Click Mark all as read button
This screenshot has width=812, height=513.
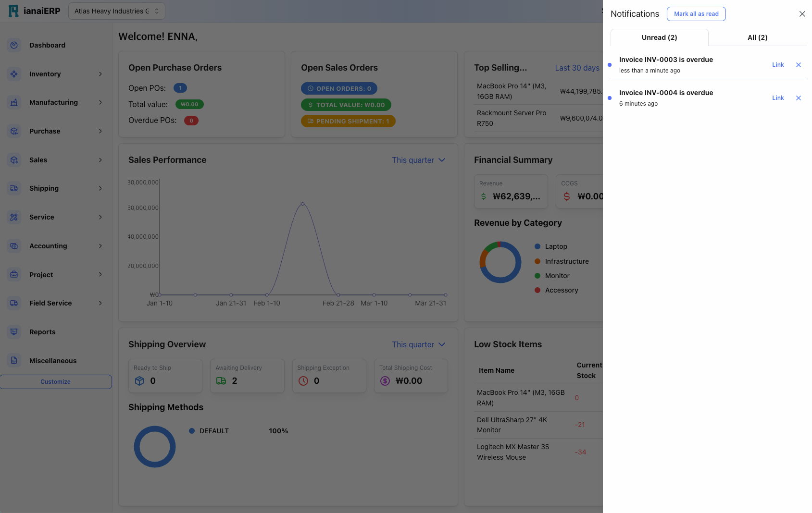pos(696,14)
